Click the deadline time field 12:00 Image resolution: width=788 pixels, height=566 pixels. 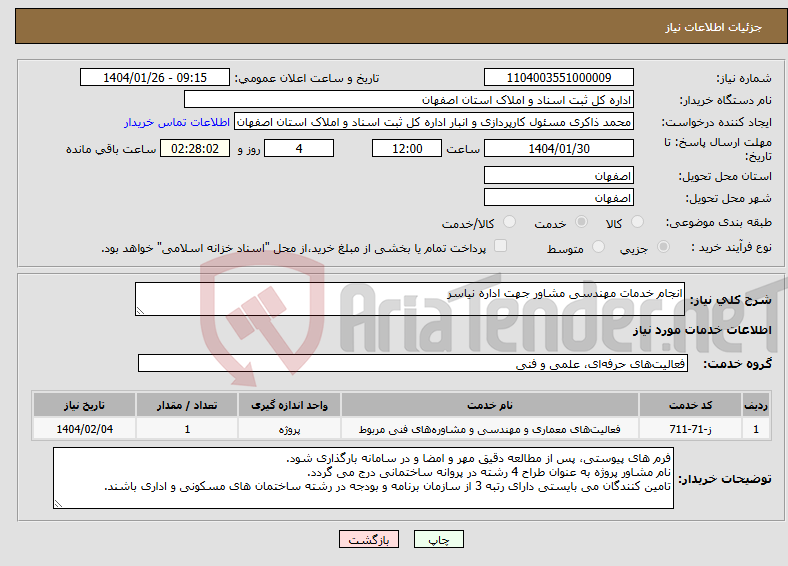[407, 148]
